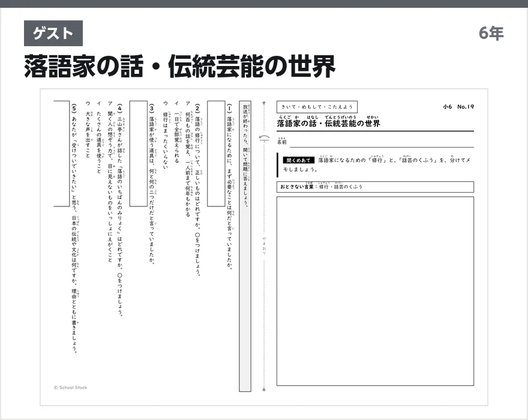528x420 pixels.
Task: Click the 放送が終わったら instruction bar
Action: (x=245, y=246)
